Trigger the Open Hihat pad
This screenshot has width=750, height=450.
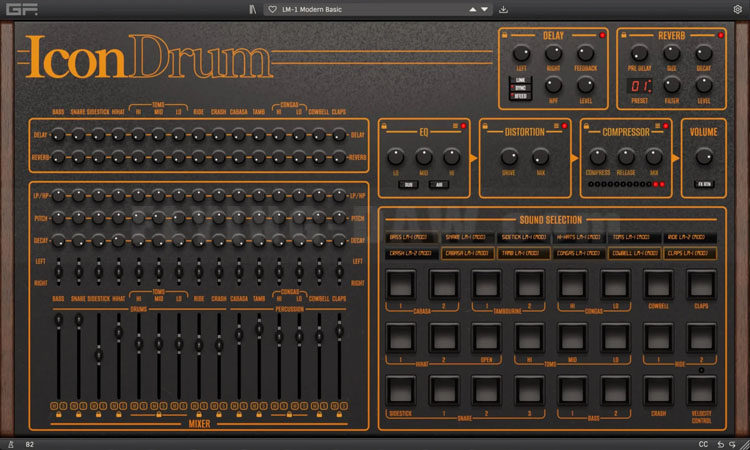[x=486, y=338]
